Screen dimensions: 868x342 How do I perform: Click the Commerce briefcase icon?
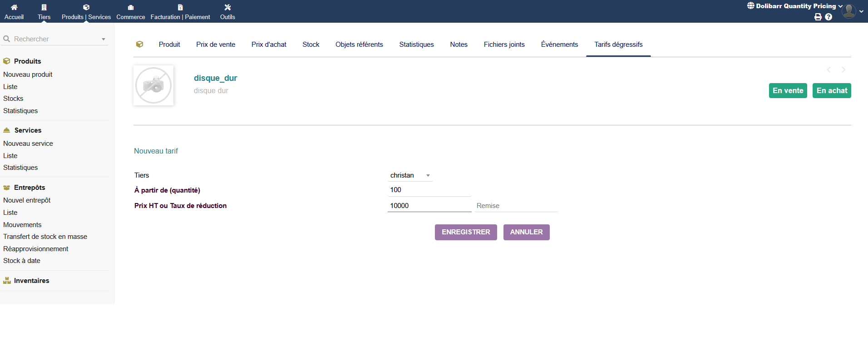click(131, 7)
